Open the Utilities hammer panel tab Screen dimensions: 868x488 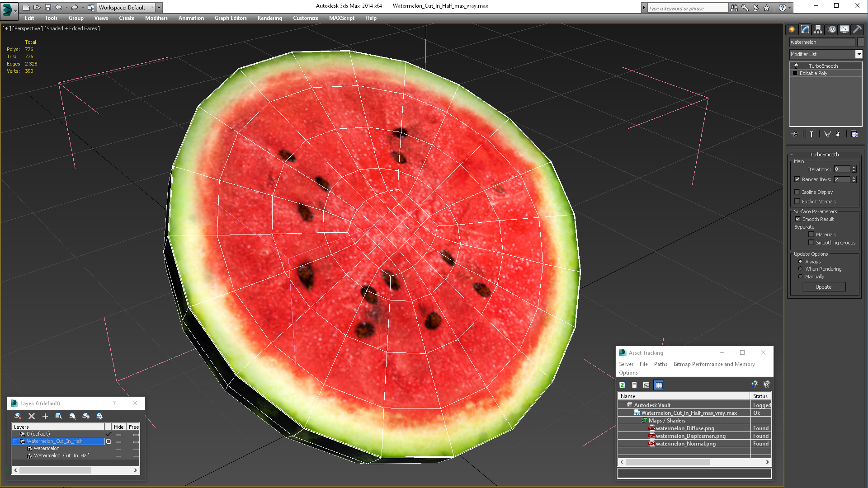pos(857,29)
